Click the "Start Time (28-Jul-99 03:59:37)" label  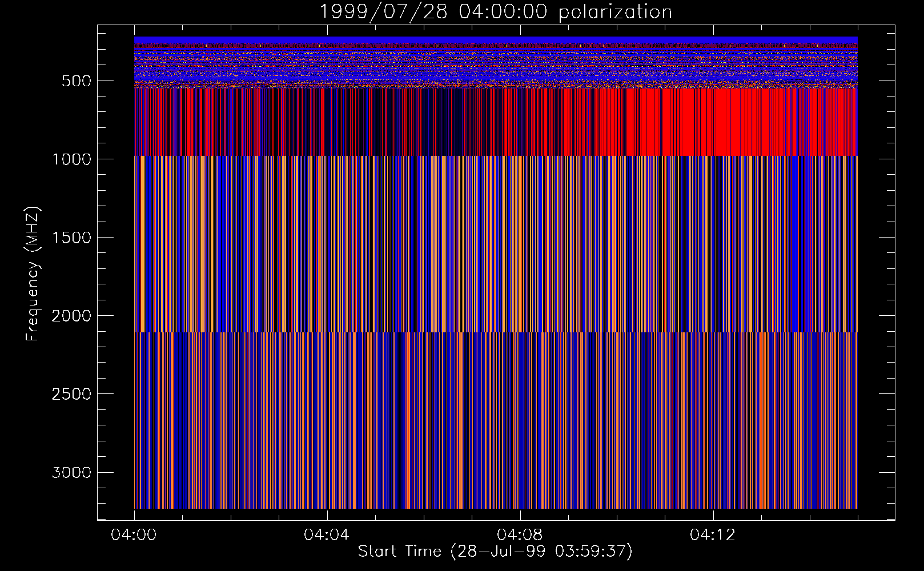coord(495,552)
